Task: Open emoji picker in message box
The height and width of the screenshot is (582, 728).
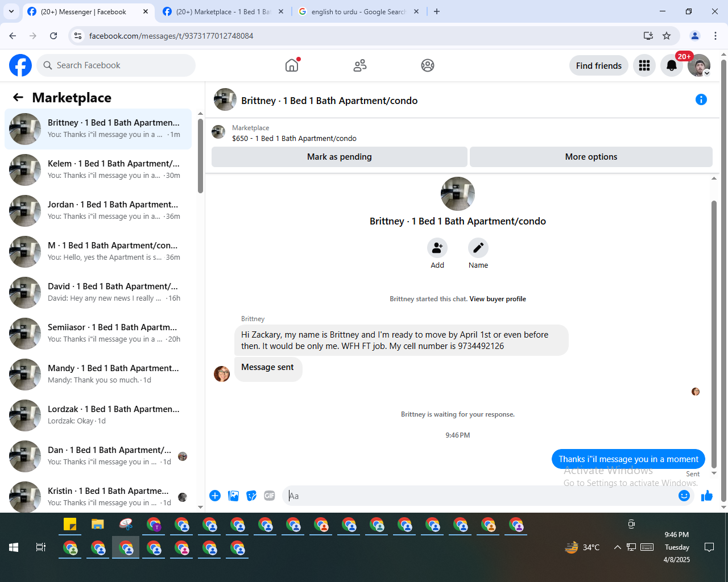Action: click(684, 496)
